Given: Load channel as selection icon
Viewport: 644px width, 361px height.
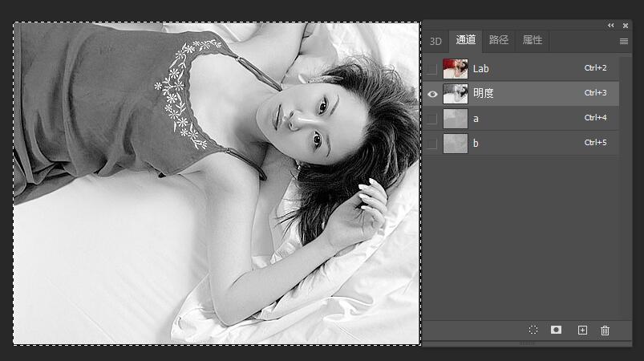Looking at the screenshot, I should (x=533, y=330).
